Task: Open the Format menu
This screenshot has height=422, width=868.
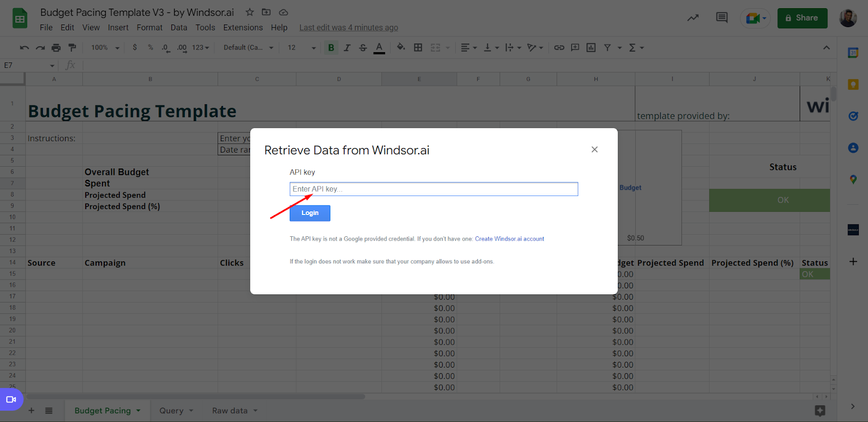Action: click(x=150, y=28)
